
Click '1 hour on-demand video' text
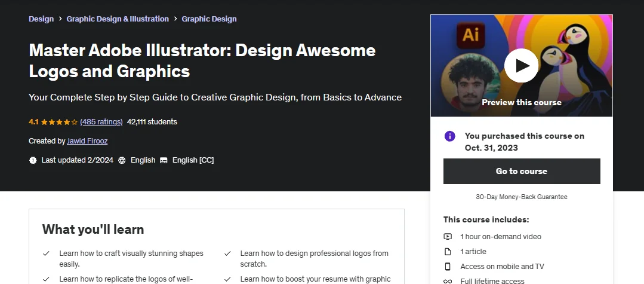tap(501, 237)
